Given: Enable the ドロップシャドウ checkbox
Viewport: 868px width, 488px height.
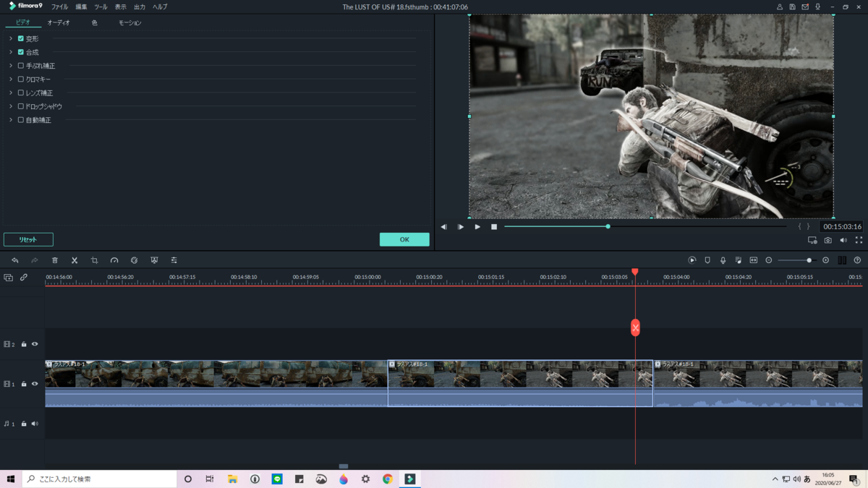Looking at the screenshot, I should 21,106.
